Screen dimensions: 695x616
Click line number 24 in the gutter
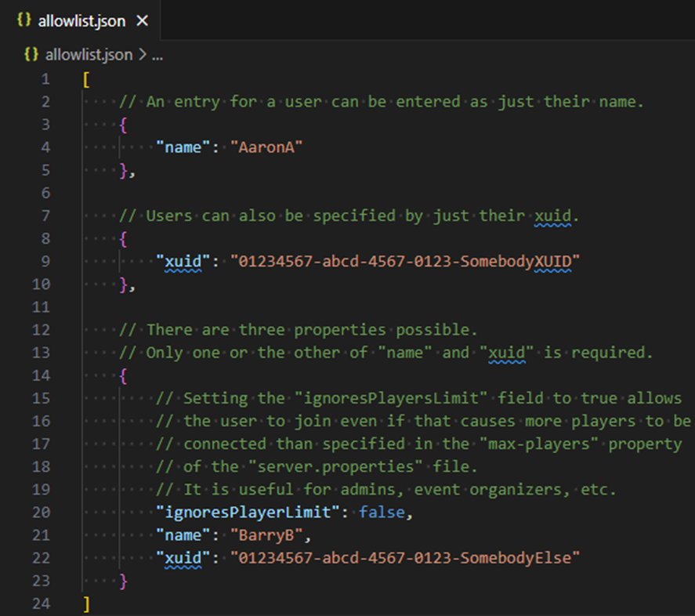(x=41, y=602)
